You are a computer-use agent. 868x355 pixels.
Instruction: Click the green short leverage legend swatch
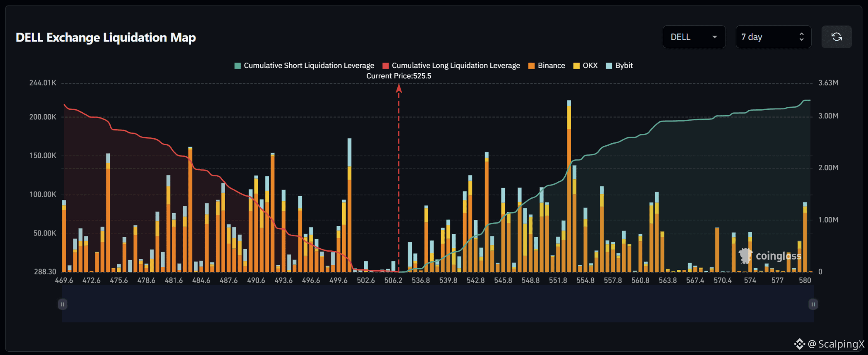237,66
